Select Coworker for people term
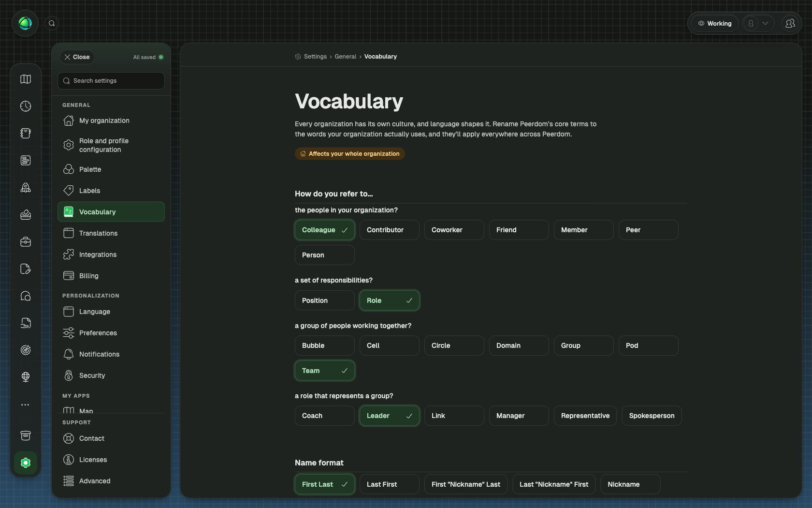This screenshot has height=508, width=812. (454, 230)
